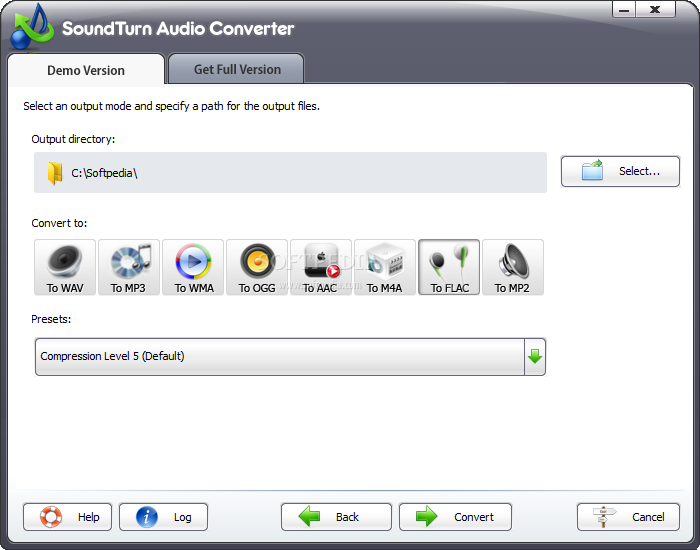
Task: Switch to the Demo Version tab
Action: tap(86, 70)
